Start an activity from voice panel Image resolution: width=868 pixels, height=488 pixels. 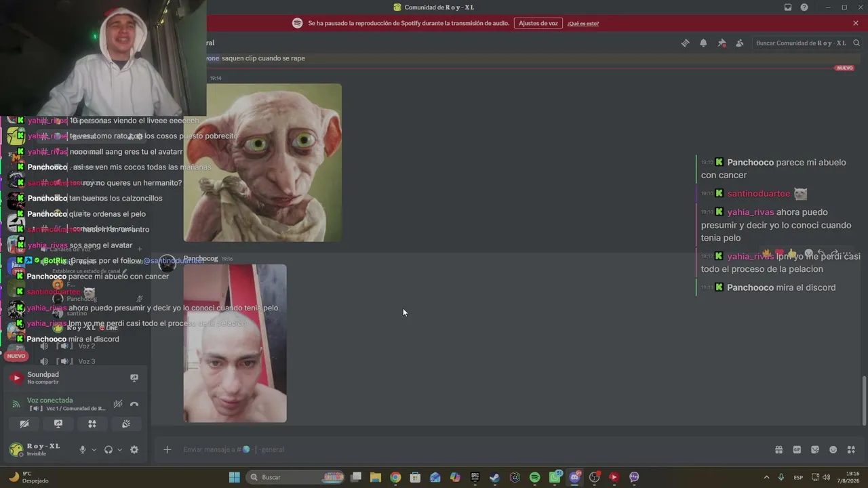[x=92, y=424]
